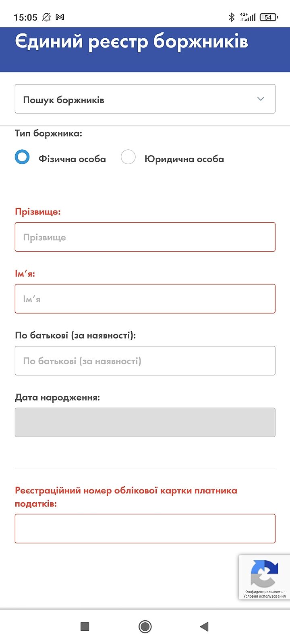Screen dimensions: 290x644
Task: Open recent apps with square button
Action: (85, 626)
